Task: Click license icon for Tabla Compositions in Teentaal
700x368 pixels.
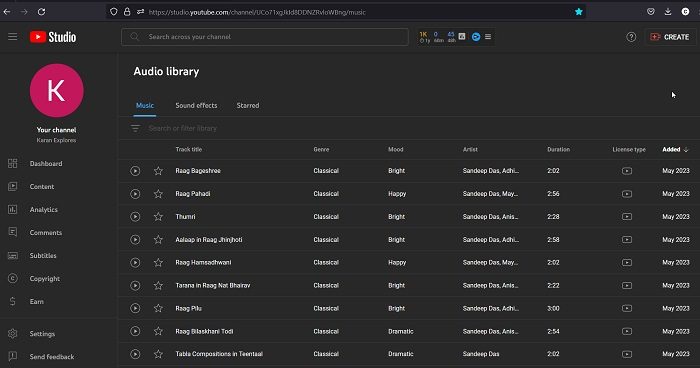Action: [627, 354]
